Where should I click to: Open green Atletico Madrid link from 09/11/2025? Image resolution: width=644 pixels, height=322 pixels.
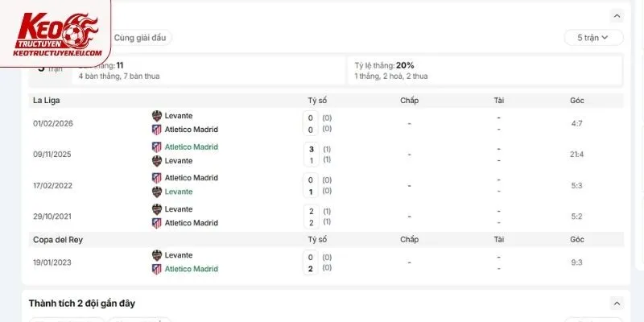pos(192,147)
